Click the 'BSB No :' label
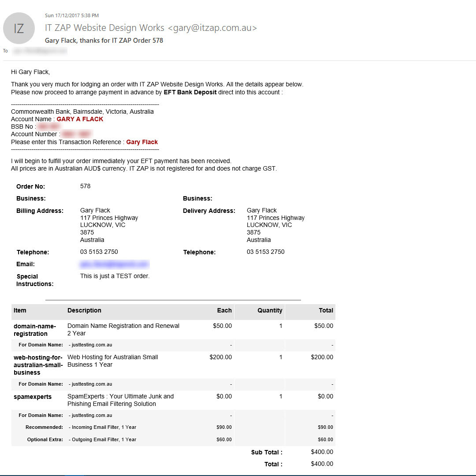476x476 pixels. point(23,126)
